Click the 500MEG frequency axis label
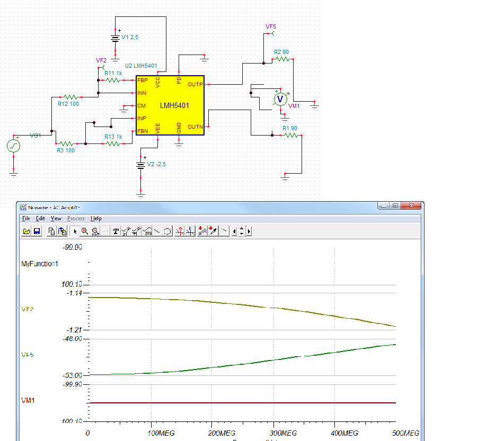This screenshot has height=441, width=504. tap(405, 433)
